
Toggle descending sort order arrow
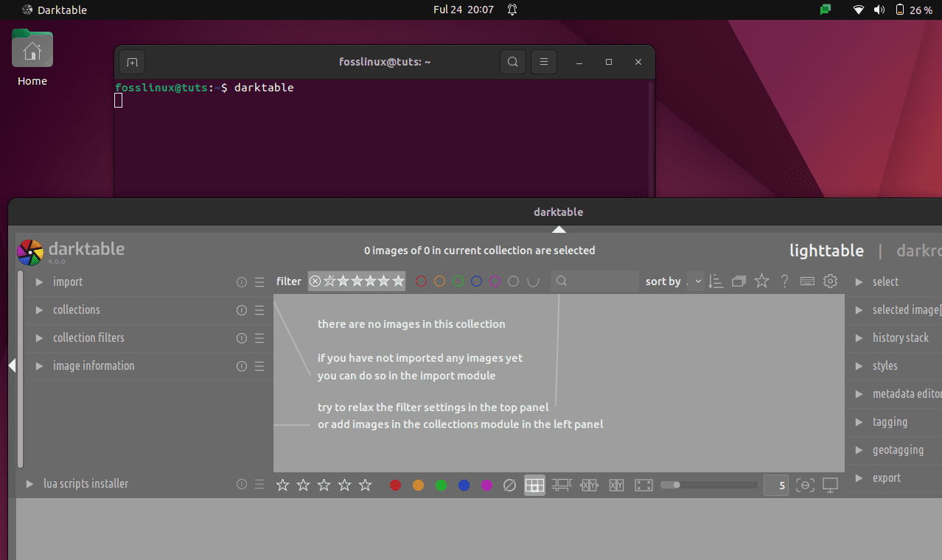tap(716, 281)
